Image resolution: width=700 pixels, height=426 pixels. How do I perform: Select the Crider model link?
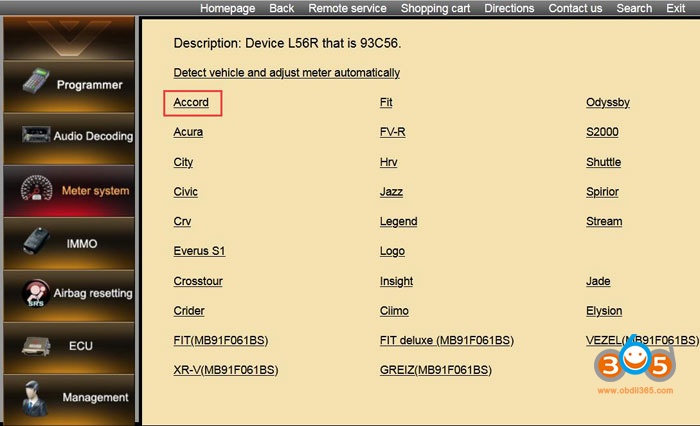click(x=189, y=311)
